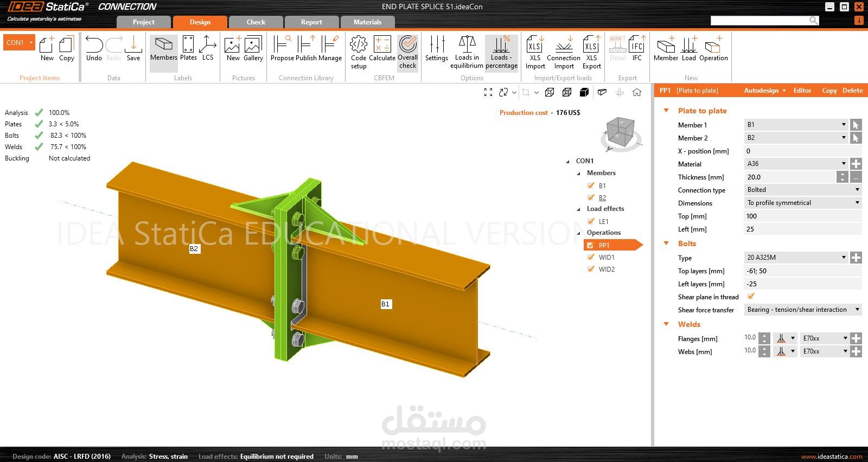Toggle Loads in equilibrium

tap(467, 53)
